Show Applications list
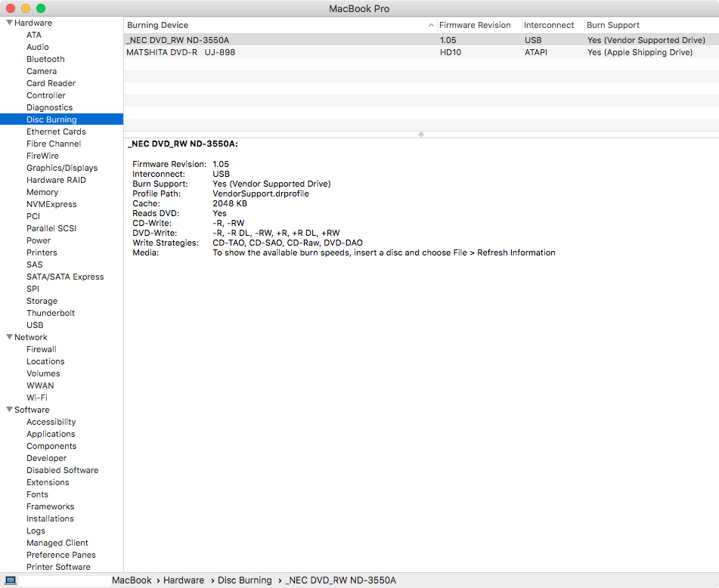The image size is (719, 588). 51,434
